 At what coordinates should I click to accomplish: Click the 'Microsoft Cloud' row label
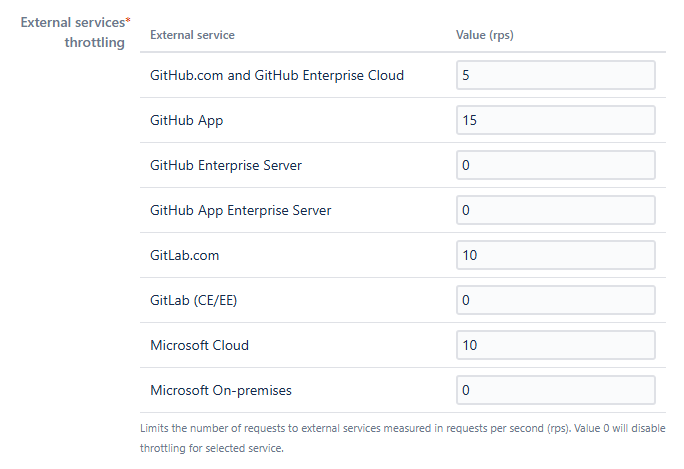[199, 345]
